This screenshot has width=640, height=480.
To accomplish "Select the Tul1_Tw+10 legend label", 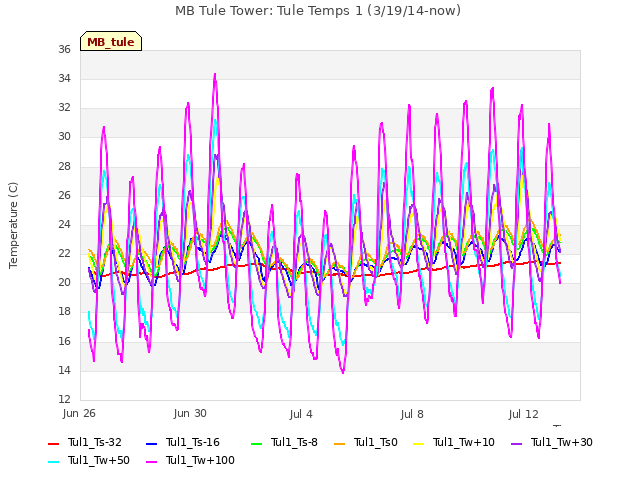I will (464, 442).
